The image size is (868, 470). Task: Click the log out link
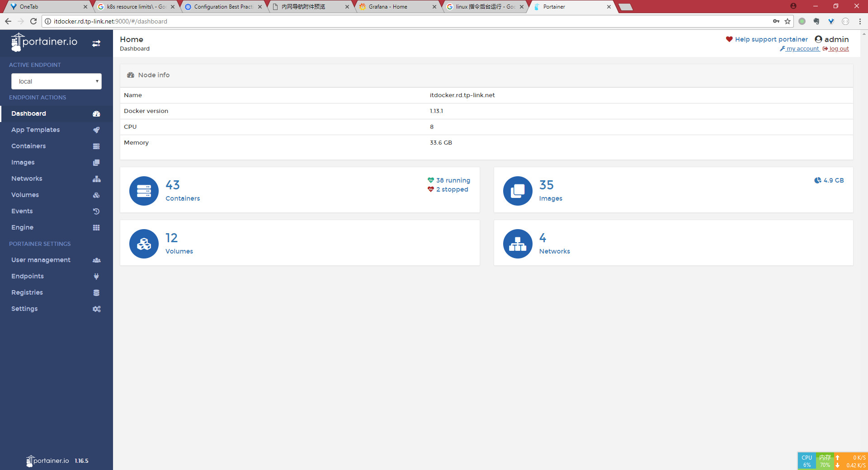(839, 49)
